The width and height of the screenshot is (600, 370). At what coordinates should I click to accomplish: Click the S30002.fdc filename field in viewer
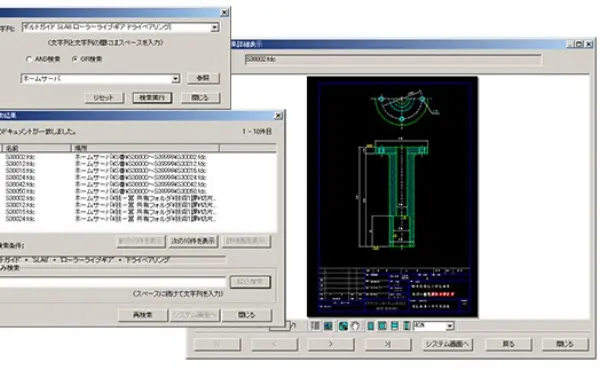tap(393, 59)
